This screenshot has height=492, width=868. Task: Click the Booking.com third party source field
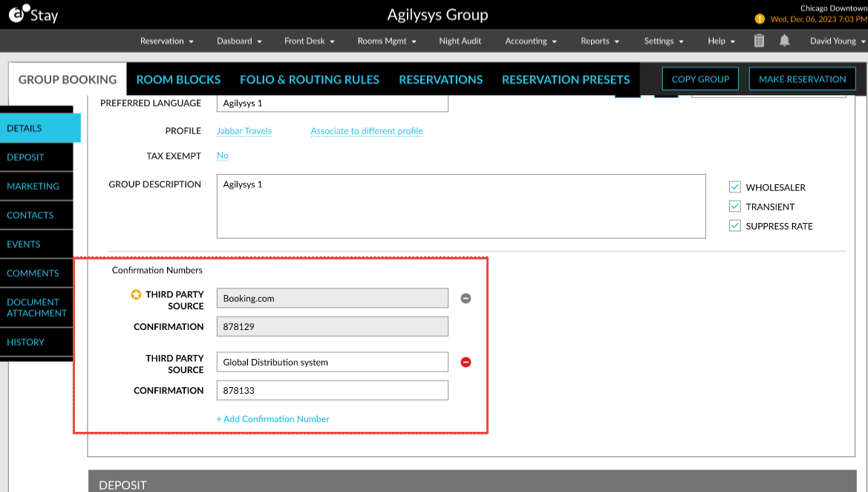click(x=332, y=298)
